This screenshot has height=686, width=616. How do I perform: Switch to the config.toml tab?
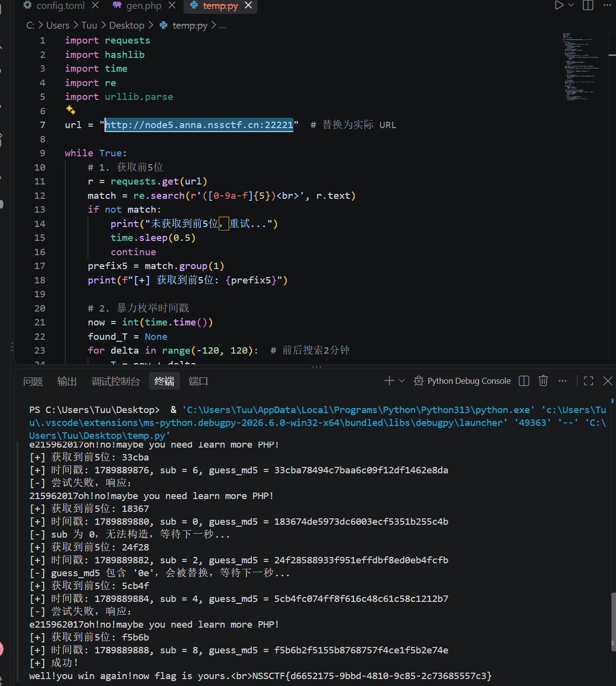tap(60, 6)
